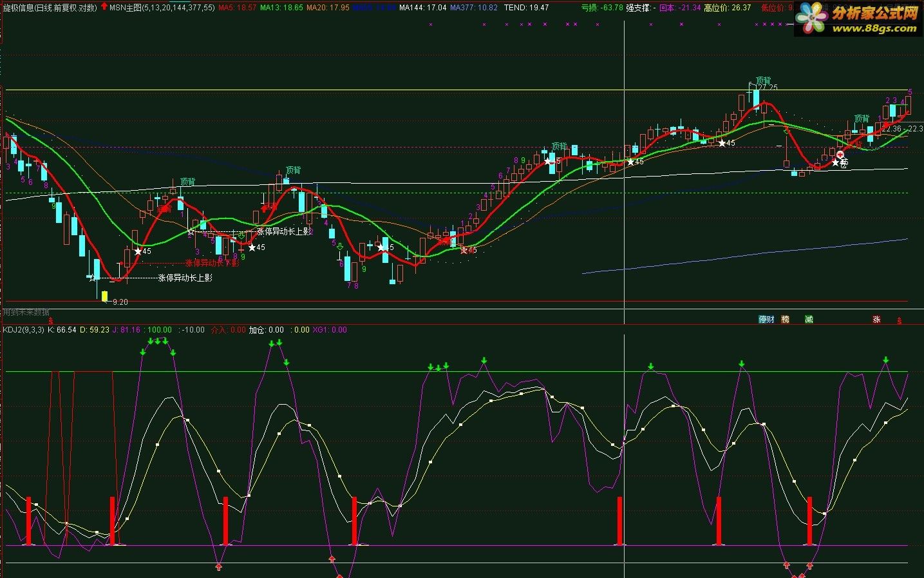The width and height of the screenshot is (924, 578).
Task: Click the TEND: 19.47 value
Action: pyautogui.click(x=526, y=8)
